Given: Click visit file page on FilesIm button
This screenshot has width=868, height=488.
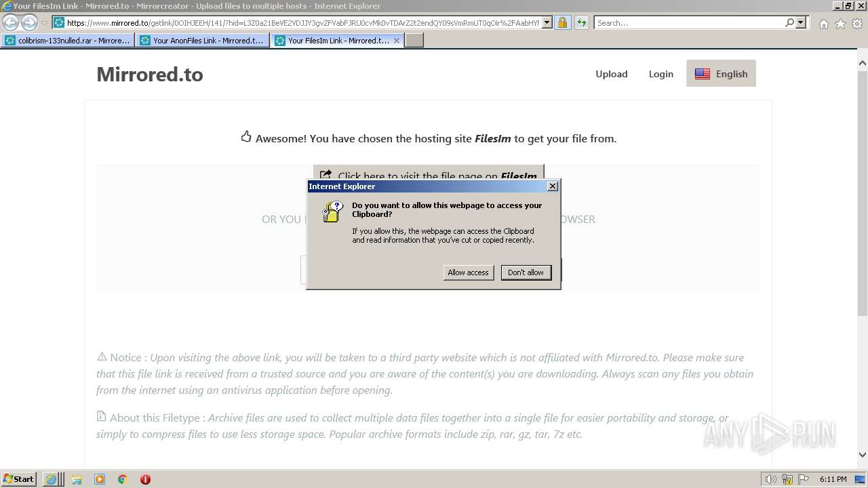Looking at the screenshot, I should click(x=429, y=172).
